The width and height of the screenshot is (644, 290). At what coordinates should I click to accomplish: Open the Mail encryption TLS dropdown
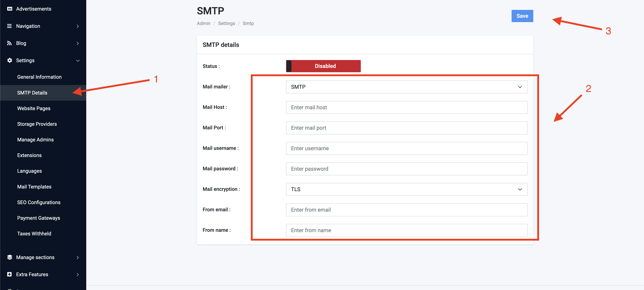406,189
